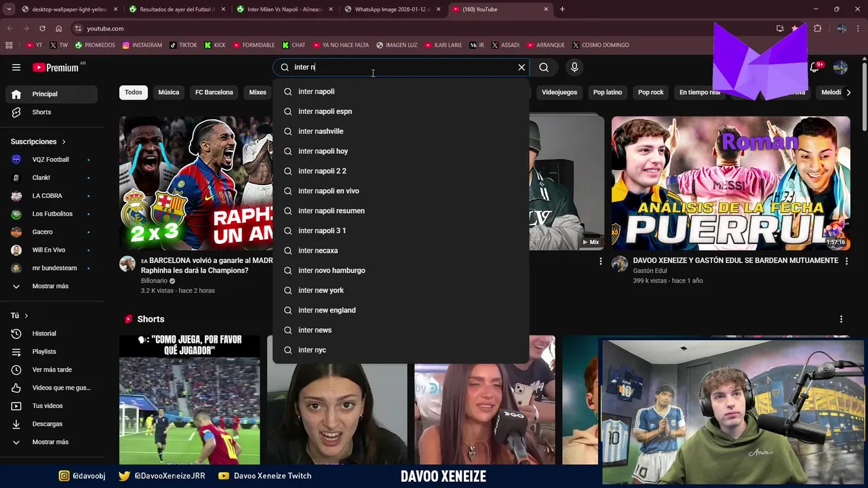Image resolution: width=868 pixels, height=488 pixels.
Task: Open INSTAGRAM bookmark in bookmarks bar
Action: click(x=142, y=45)
